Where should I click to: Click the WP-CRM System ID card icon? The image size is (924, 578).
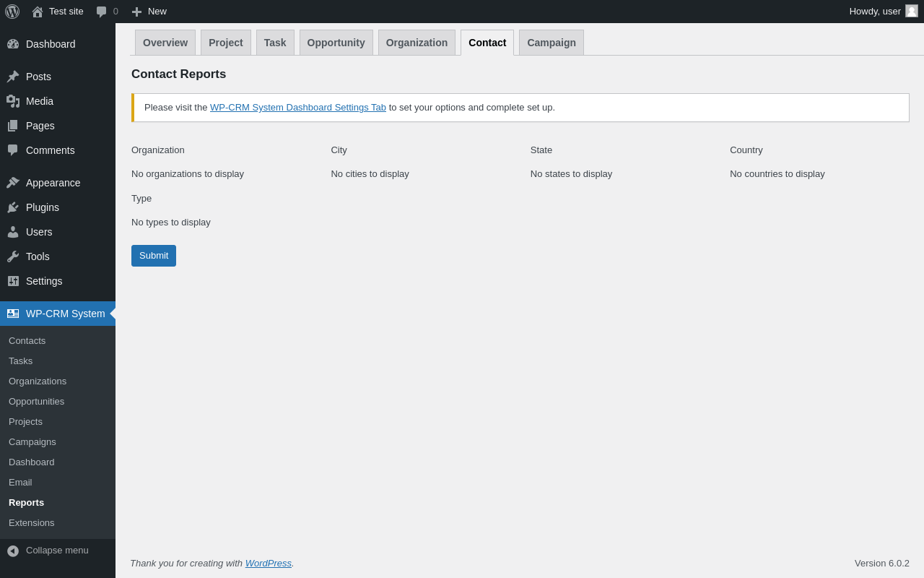point(13,314)
